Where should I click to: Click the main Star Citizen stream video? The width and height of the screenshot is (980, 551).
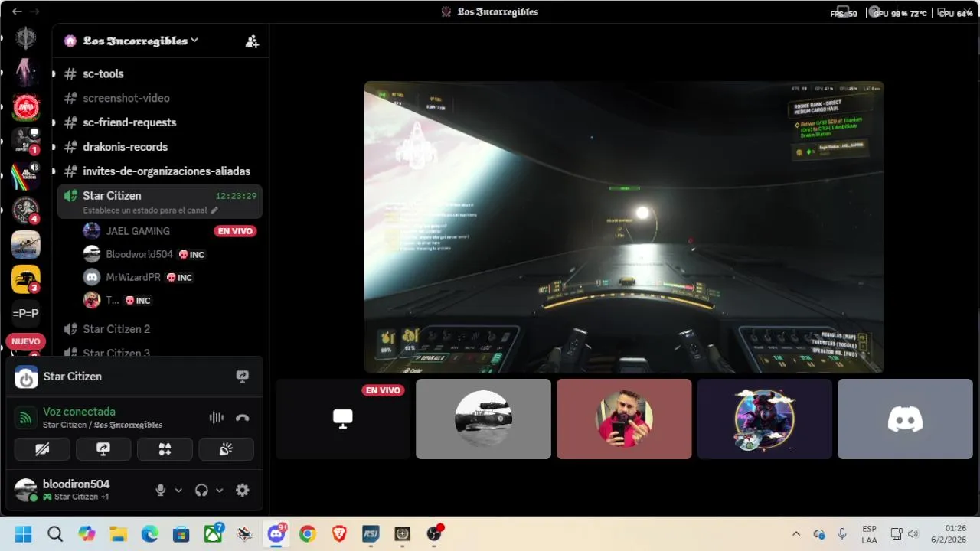pos(624,227)
